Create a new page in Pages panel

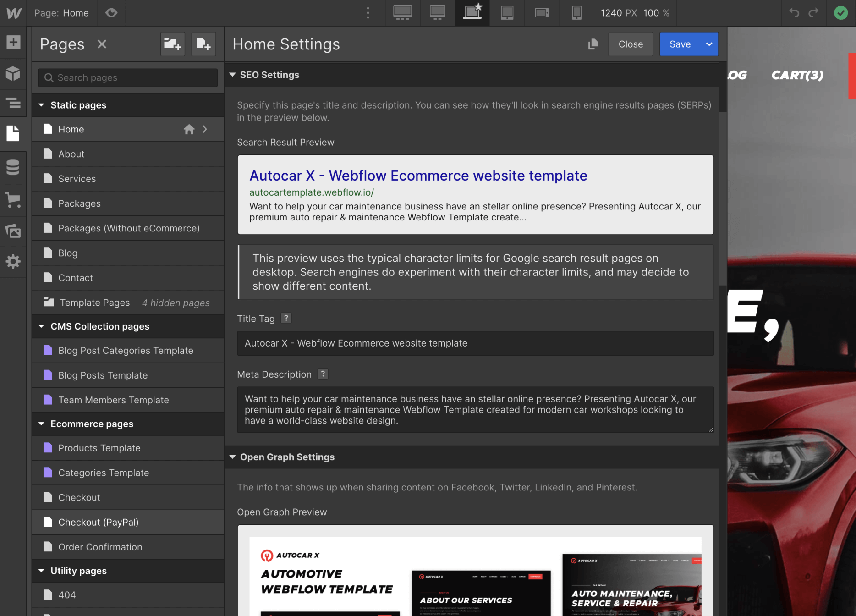[203, 44]
